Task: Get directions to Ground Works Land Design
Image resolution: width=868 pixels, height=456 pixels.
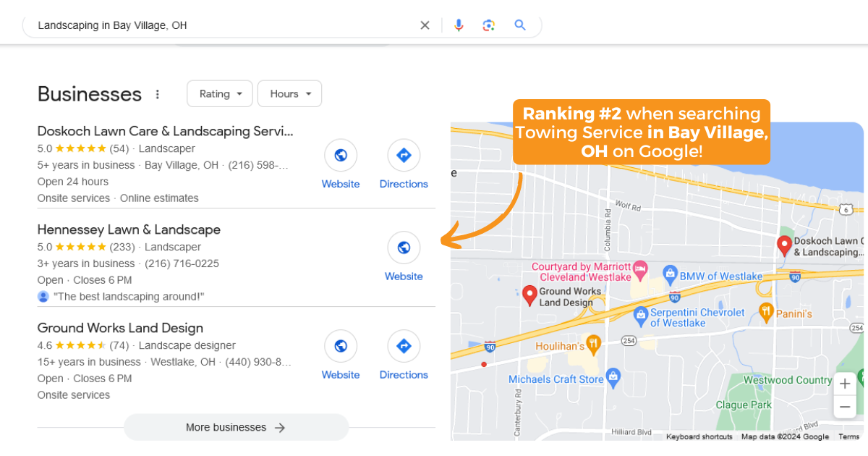Action: (x=404, y=346)
